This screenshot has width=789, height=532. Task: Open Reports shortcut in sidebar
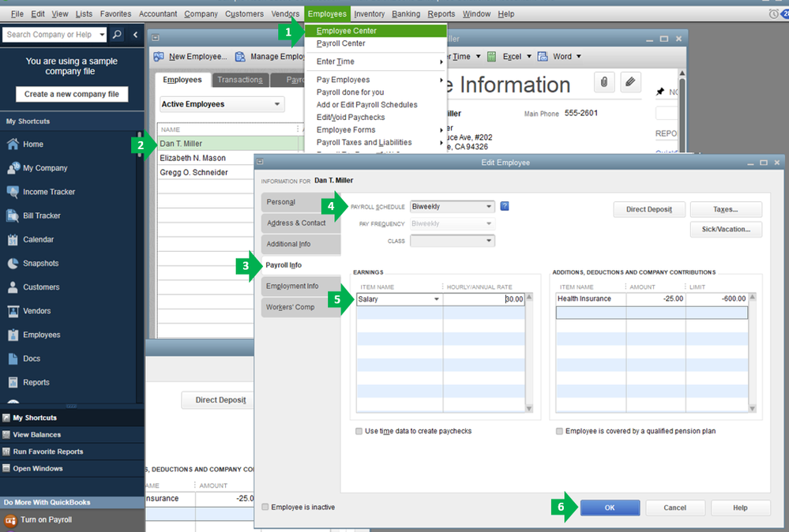(x=36, y=382)
